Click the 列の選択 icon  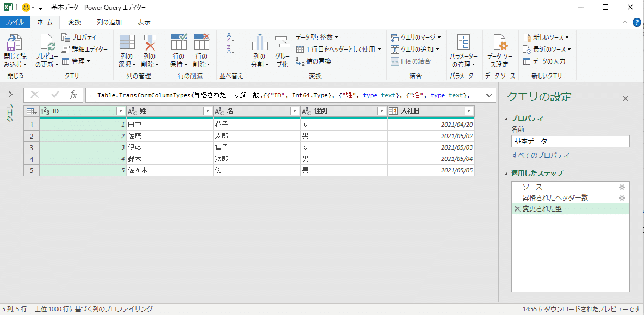click(127, 43)
